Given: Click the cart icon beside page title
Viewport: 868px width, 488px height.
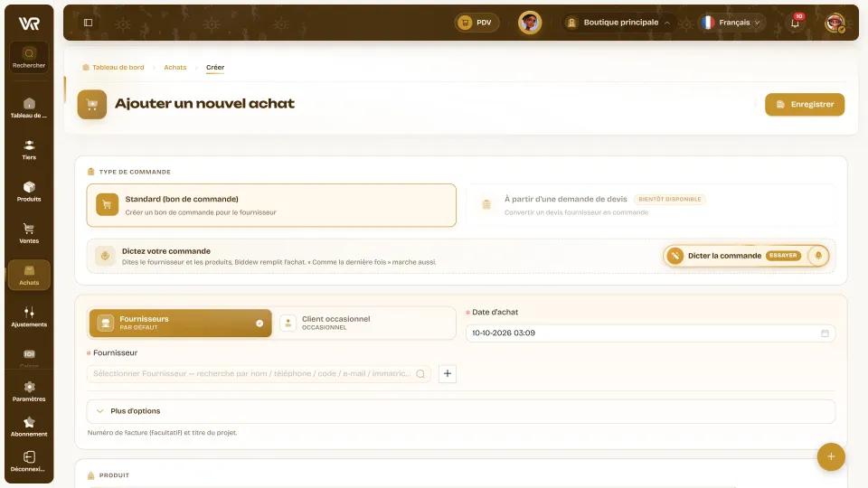Looking at the screenshot, I should [92, 105].
